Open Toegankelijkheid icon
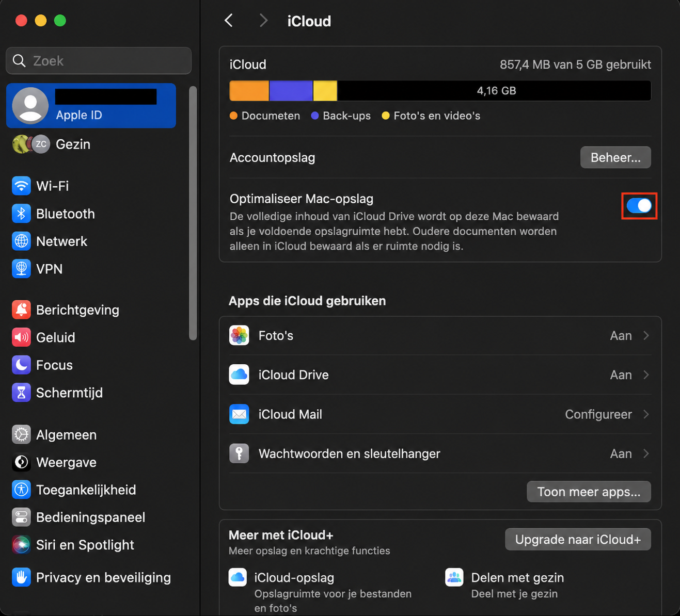This screenshot has height=616, width=680. [21, 490]
